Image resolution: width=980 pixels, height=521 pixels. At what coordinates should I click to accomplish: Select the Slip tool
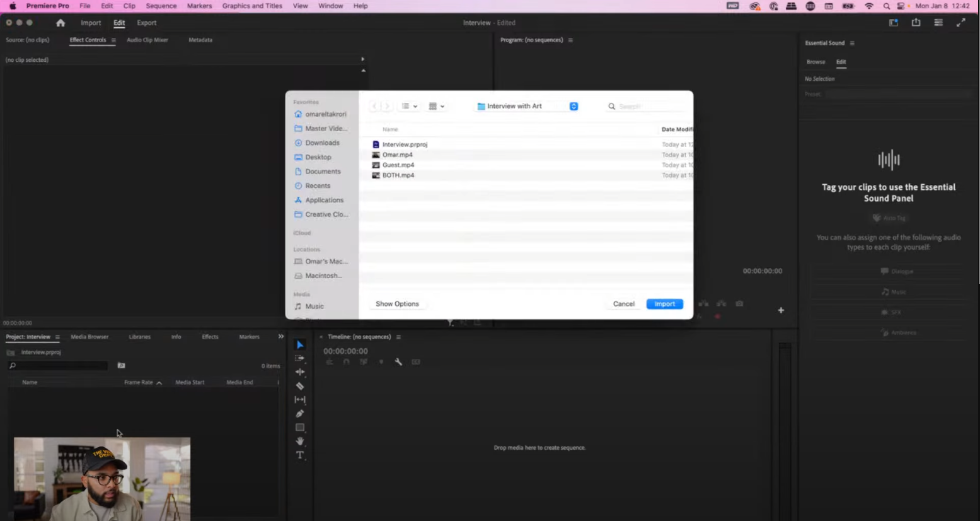pos(300,400)
